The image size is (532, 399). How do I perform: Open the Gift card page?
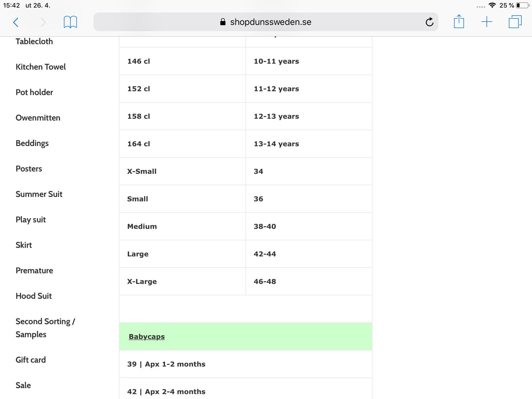pyautogui.click(x=31, y=360)
